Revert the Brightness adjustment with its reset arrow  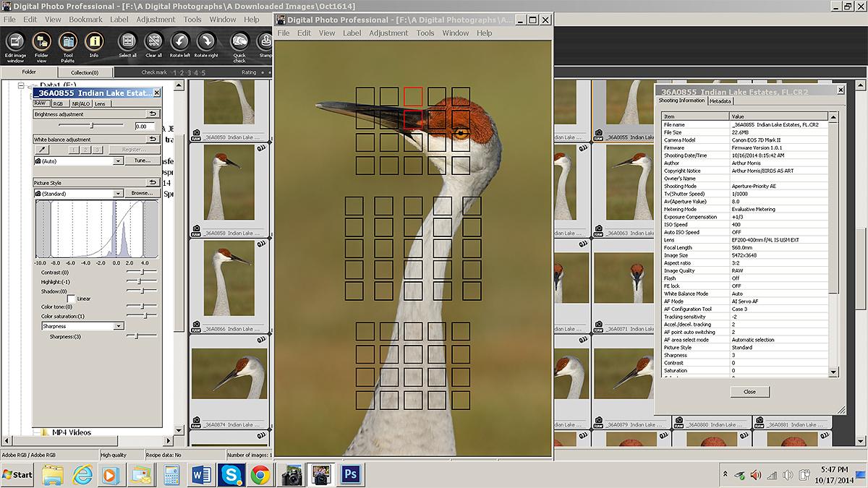point(153,114)
